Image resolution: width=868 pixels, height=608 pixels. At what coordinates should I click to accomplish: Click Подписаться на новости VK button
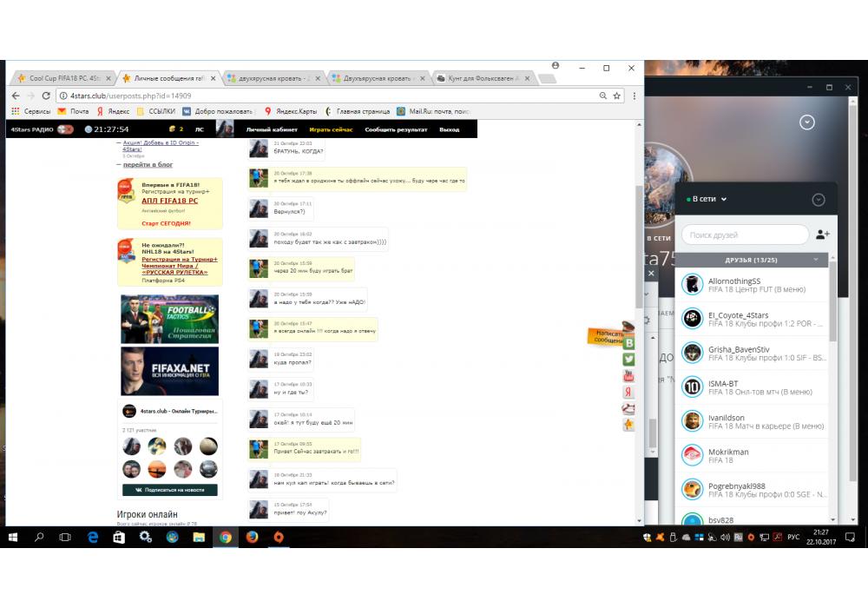pos(170,490)
